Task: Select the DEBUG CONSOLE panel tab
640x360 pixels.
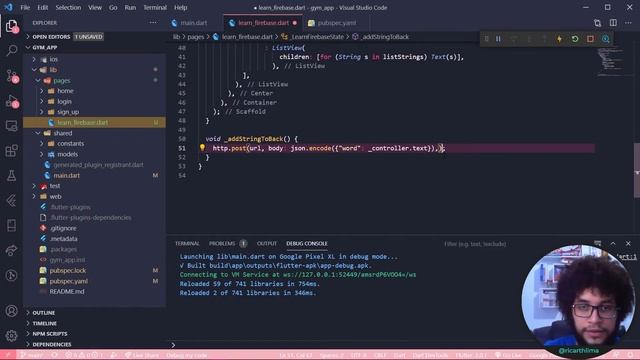Action: pyautogui.click(x=307, y=244)
